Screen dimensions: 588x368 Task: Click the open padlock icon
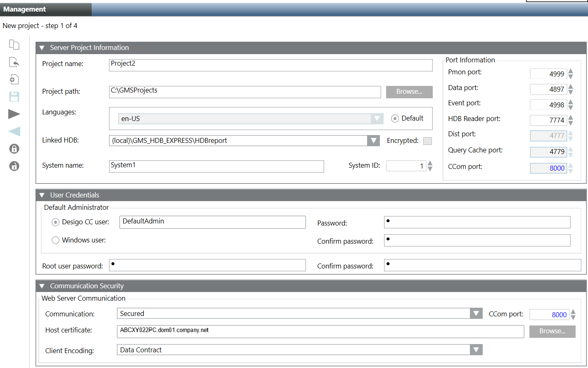(x=14, y=166)
